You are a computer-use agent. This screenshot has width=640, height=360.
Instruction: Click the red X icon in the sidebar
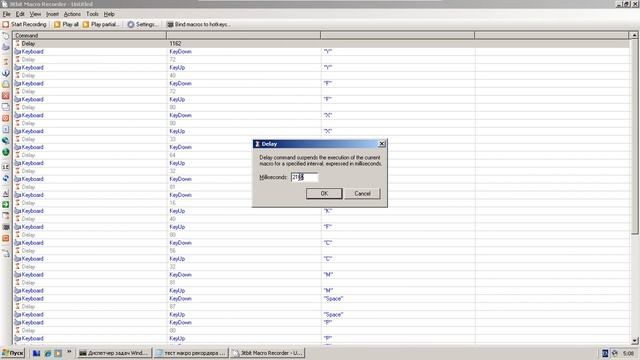pos(6,96)
